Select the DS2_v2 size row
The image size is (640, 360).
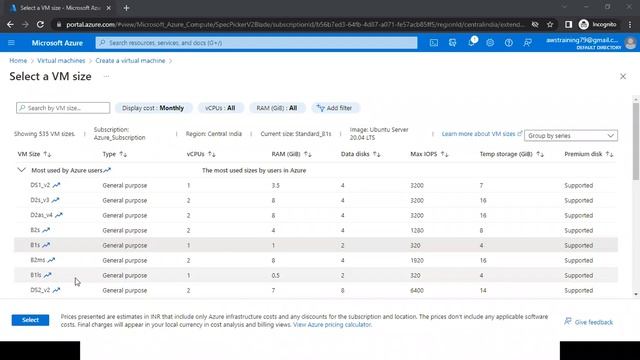(316, 290)
